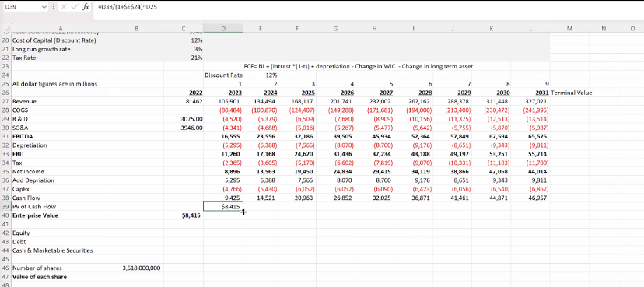The width and height of the screenshot is (644, 287).
Task: Click the Cancel X icon in formula bar
Action: (x=65, y=7)
